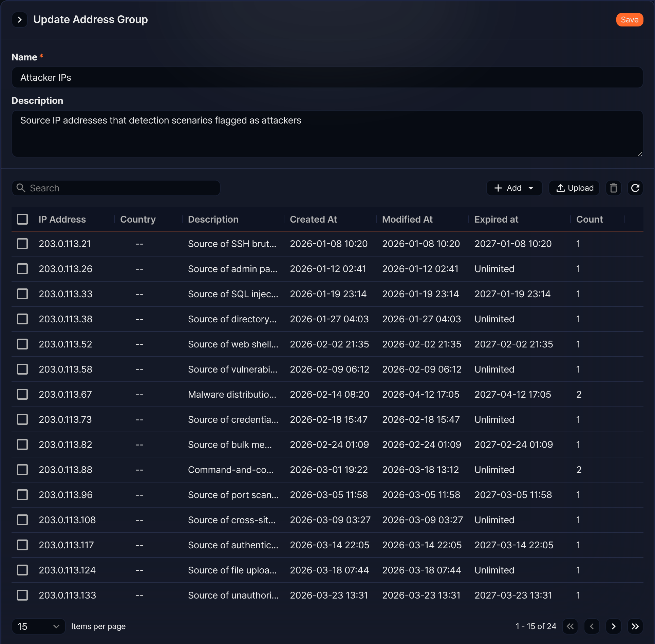655x644 pixels.
Task: Select the row for 203.0.113.21
Action: [22, 244]
